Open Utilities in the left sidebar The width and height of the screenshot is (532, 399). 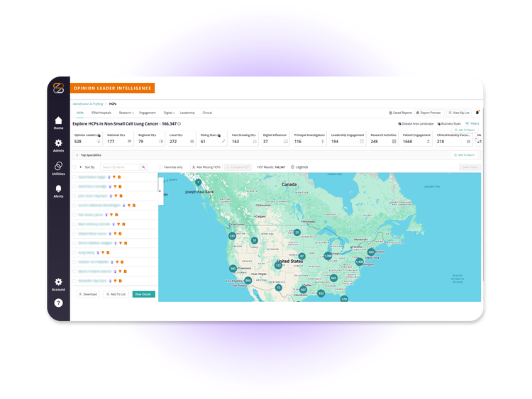pos(58,168)
